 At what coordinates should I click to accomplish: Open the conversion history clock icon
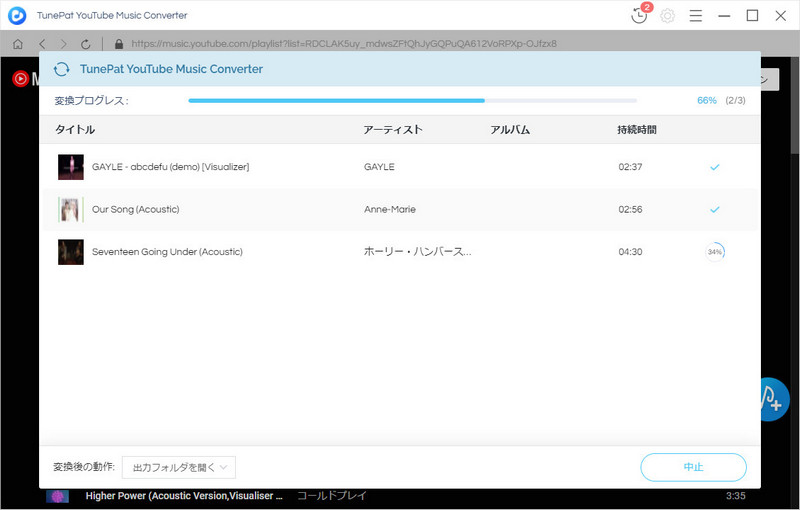tap(639, 15)
